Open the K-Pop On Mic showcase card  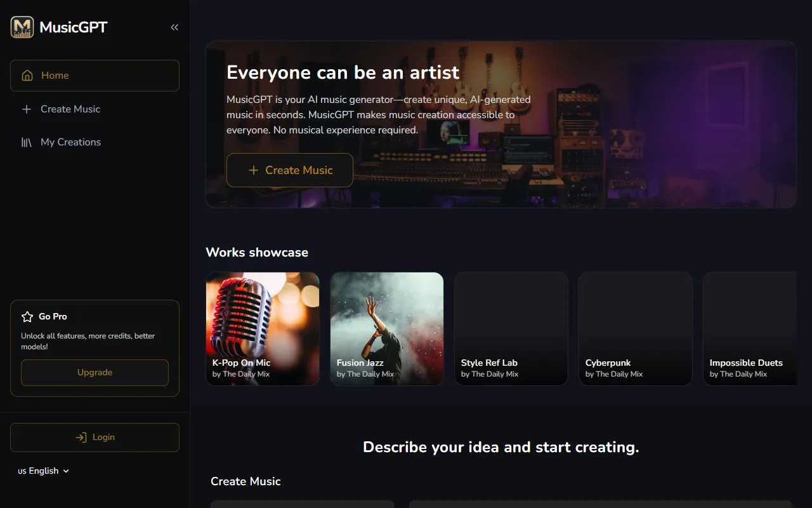(x=263, y=329)
